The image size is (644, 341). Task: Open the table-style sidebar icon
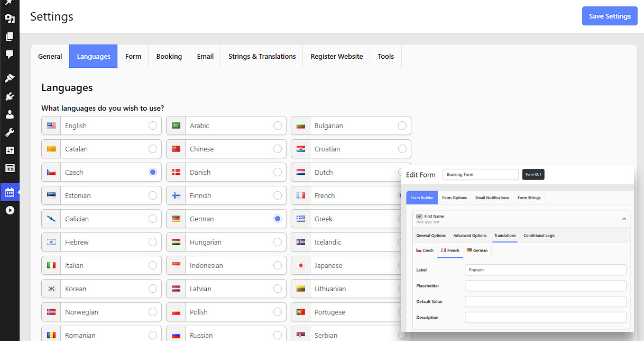coord(10,168)
